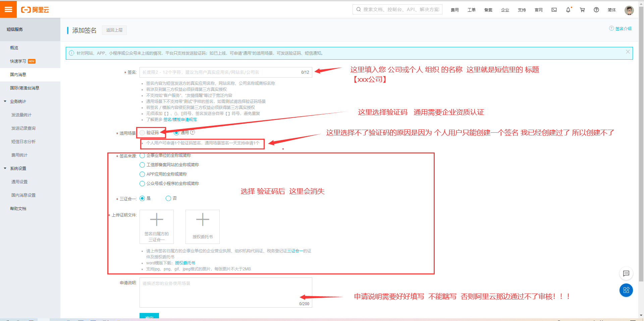Click the info icon in the banner
Screen dimensions: 644x321
[71, 53]
